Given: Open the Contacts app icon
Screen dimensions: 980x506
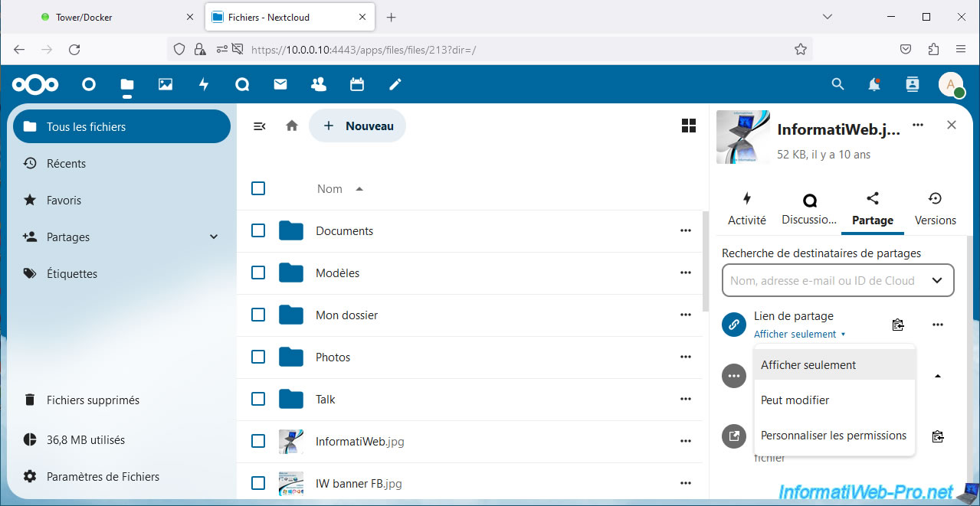Looking at the screenshot, I should point(319,84).
